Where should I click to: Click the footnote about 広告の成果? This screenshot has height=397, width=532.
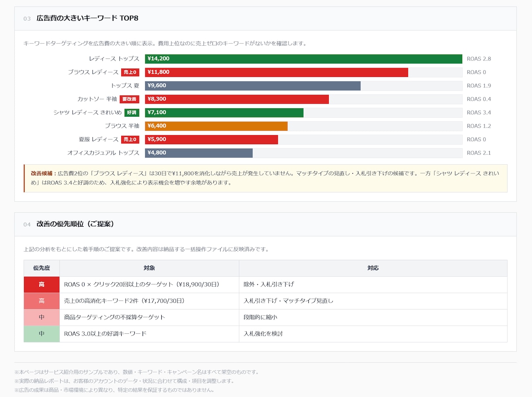click(x=114, y=390)
